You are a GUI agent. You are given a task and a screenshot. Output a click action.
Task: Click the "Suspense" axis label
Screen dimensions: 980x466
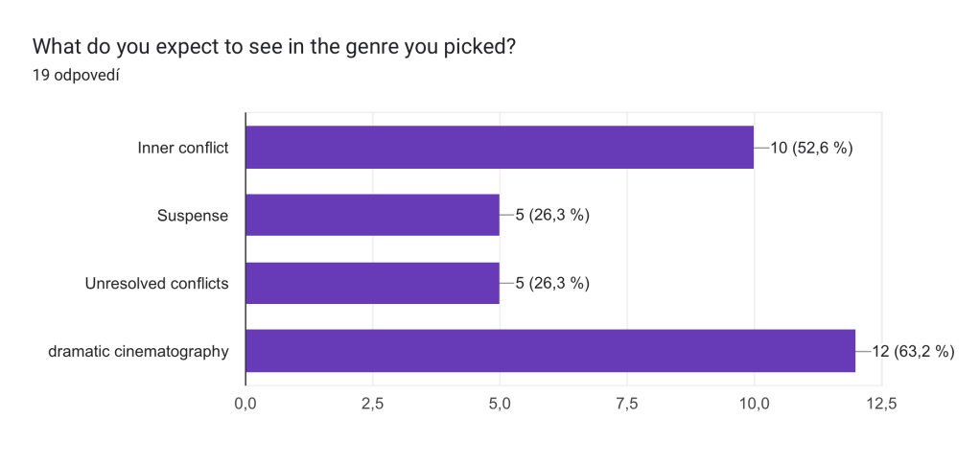[193, 216]
